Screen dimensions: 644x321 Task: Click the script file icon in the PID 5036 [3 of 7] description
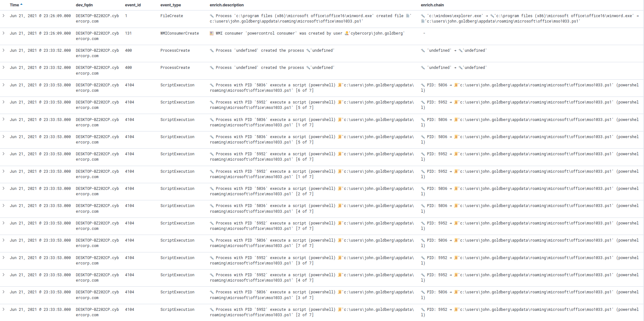[x=340, y=292]
